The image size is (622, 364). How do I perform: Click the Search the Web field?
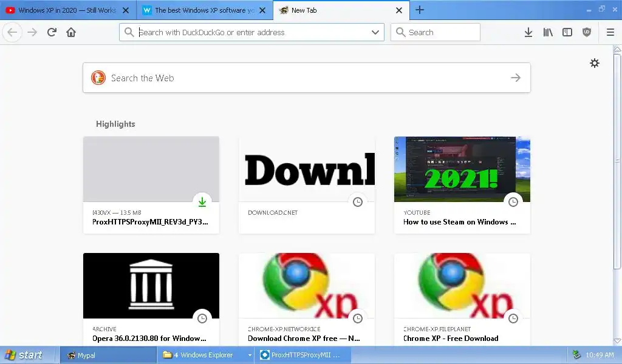(306, 78)
